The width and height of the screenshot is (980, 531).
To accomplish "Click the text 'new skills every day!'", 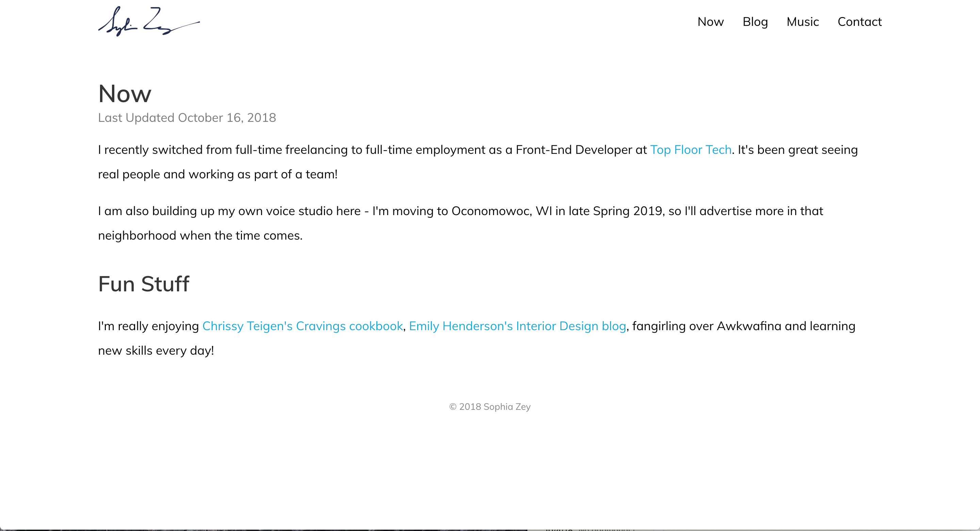I will (156, 350).
